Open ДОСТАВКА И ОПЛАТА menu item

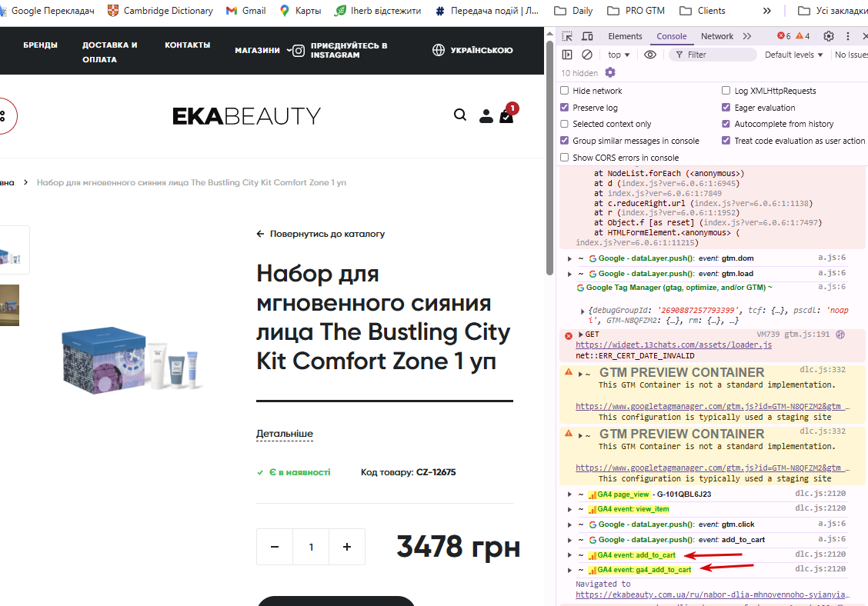click(109, 52)
